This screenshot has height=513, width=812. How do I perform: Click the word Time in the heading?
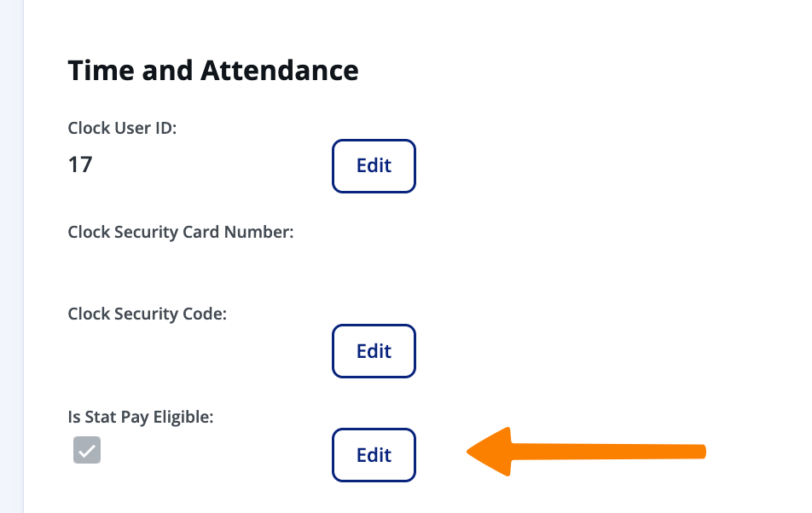tap(98, 70)
